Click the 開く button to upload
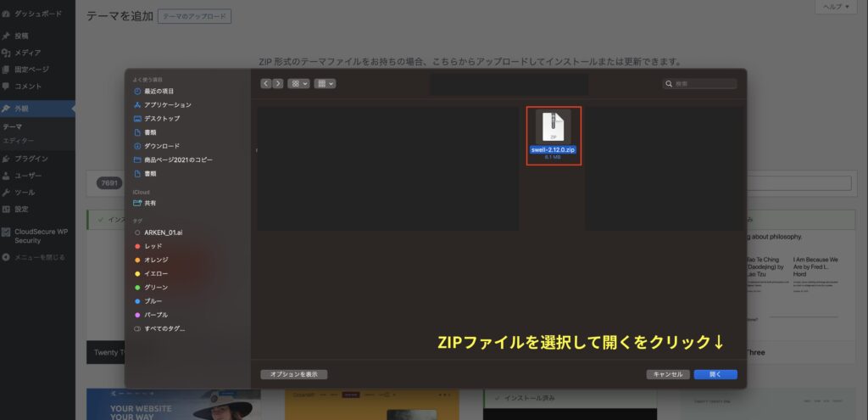Viewport: 868px width, 420px height. (x=715, y=374)
